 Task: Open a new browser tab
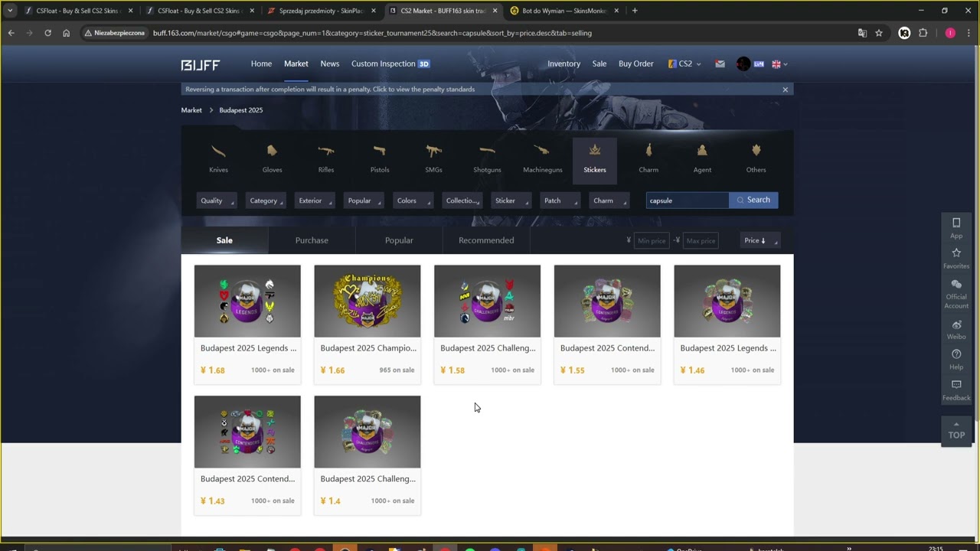pyautogui.click(x=635, y=11)
